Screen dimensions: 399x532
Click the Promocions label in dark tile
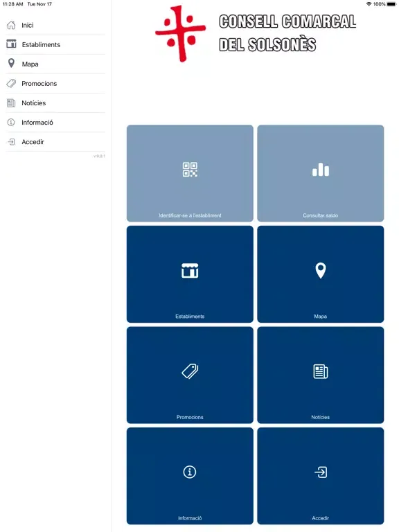(x=190, y=417)
